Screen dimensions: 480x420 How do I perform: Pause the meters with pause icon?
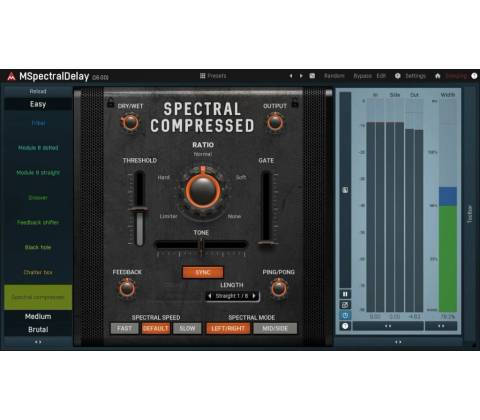pyautogui.click(x=345, y=294)
